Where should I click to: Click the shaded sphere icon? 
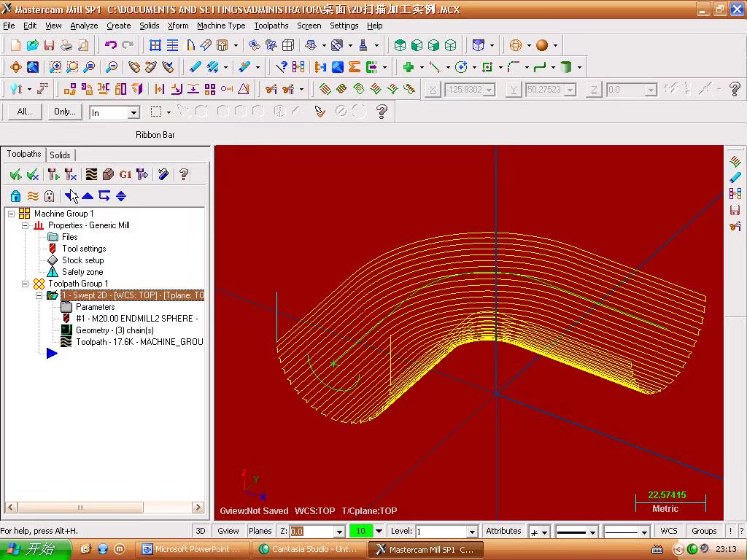pos(542,45)
